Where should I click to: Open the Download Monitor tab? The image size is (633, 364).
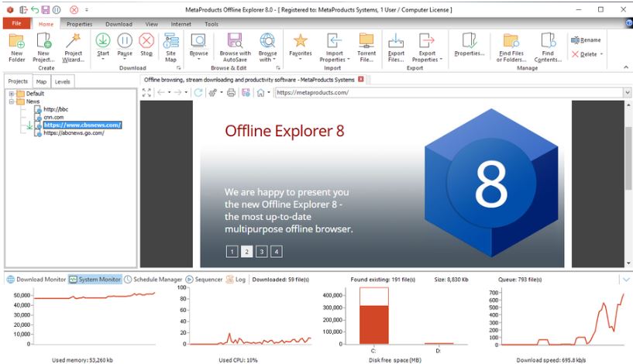(36, 280)
